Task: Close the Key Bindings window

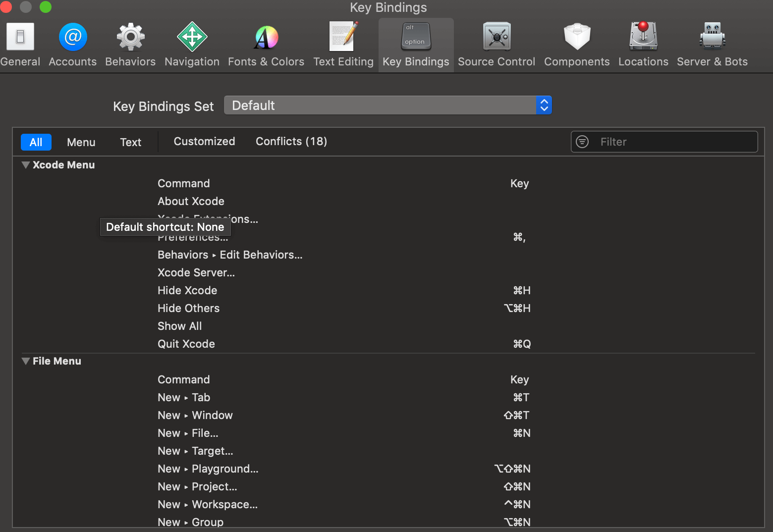Action: click(x=5, y=7)
